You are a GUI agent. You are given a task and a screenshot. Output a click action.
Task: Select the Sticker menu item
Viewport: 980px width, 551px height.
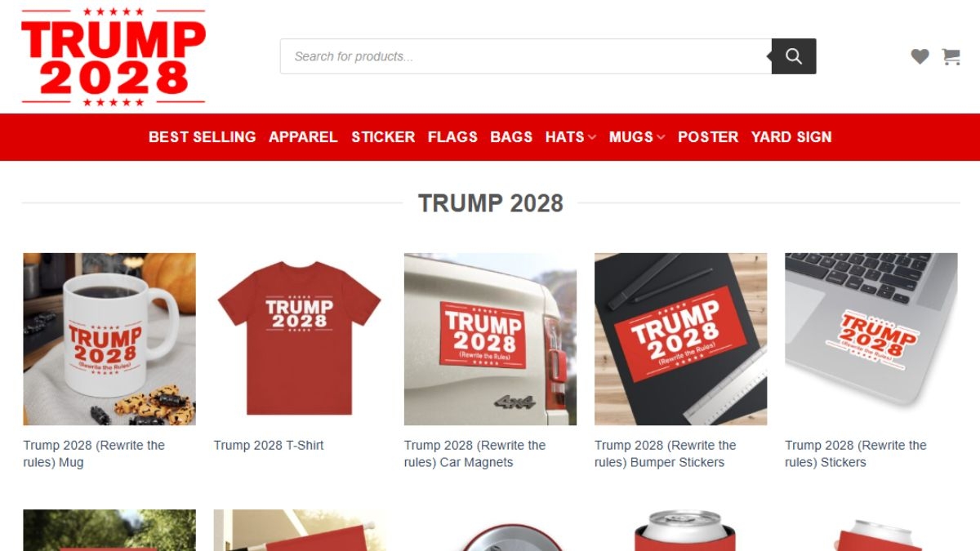[x=383, y=137]
